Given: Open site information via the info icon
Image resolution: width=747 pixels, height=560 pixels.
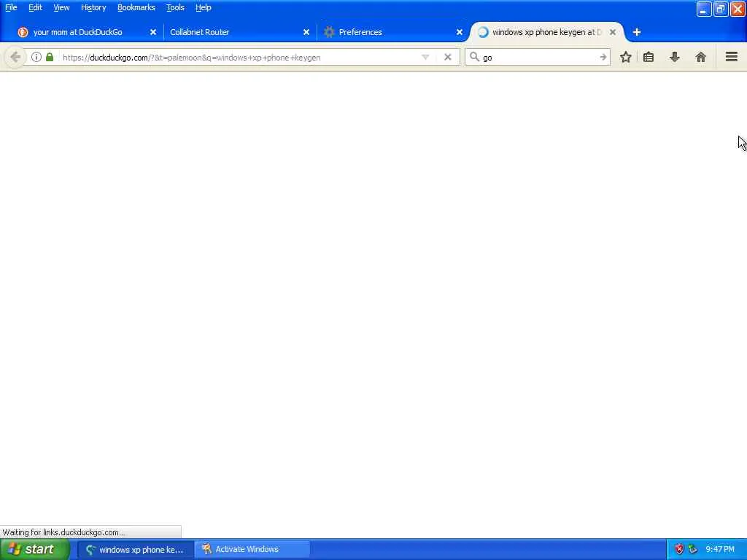Looking at the screenshot, I should (36, 57).
